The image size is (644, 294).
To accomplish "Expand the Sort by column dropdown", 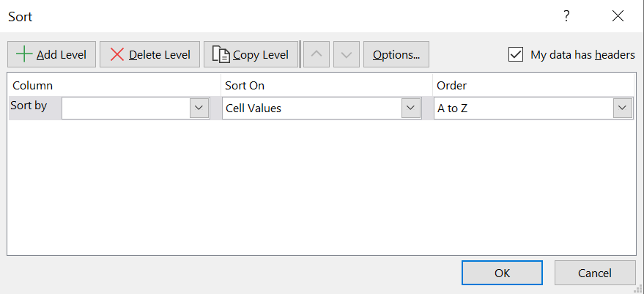I will click(199, 108).
